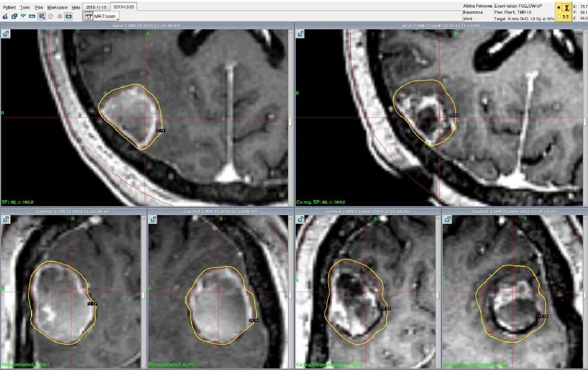Click the Target 12 Gy at 50% text
The width and height of the screenshot is (588, 371).
524,19
